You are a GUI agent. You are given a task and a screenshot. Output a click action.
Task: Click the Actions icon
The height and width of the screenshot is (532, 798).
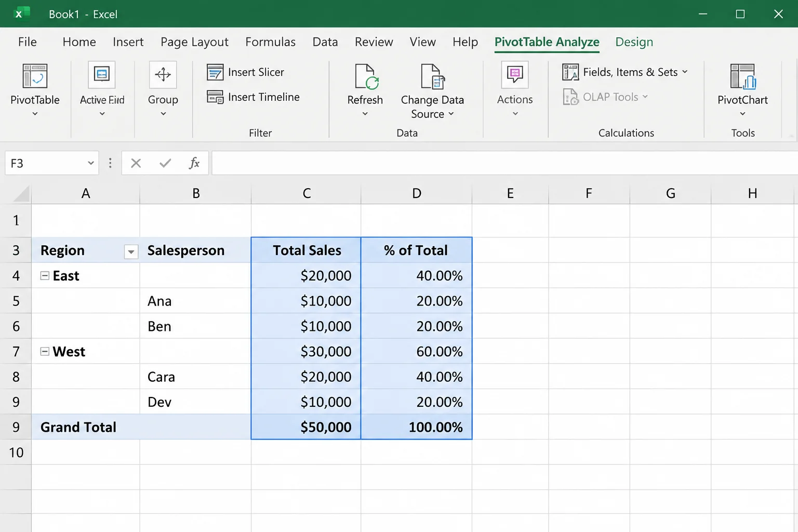click(515, 75)
